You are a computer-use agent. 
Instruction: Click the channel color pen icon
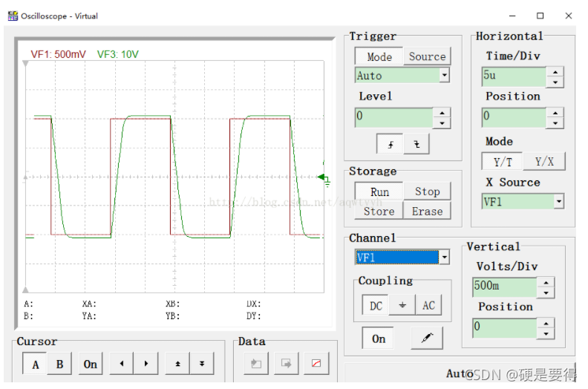[427, 338]
